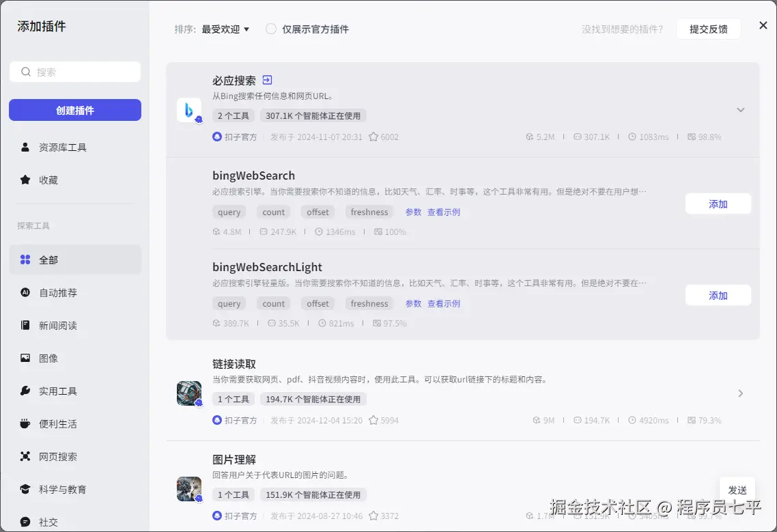Click the star icon next to 6002
Screen dimensions: 777x532
373,137
